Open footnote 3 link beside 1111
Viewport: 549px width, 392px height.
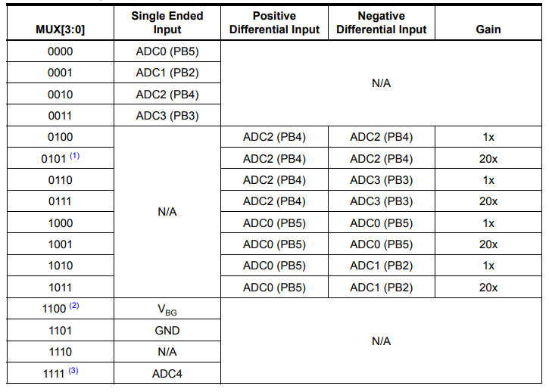click(73, 370)
